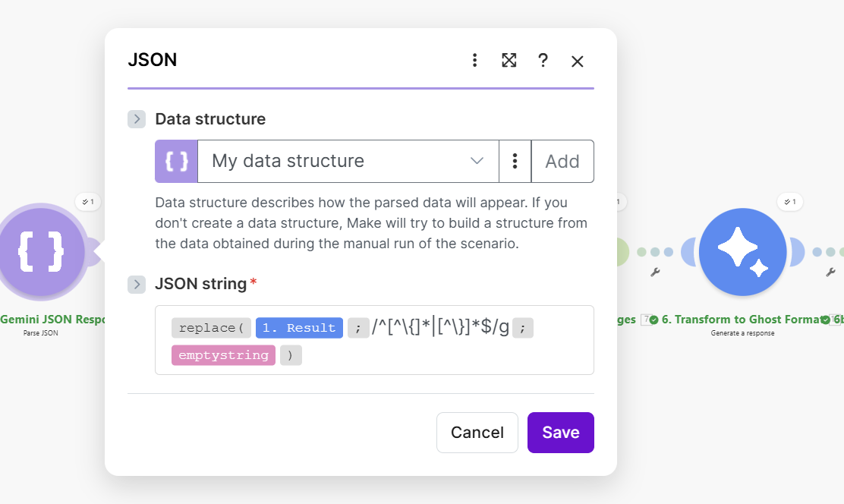
Task: Select the Transform to Ghost Format module
Action: (743, 252)
